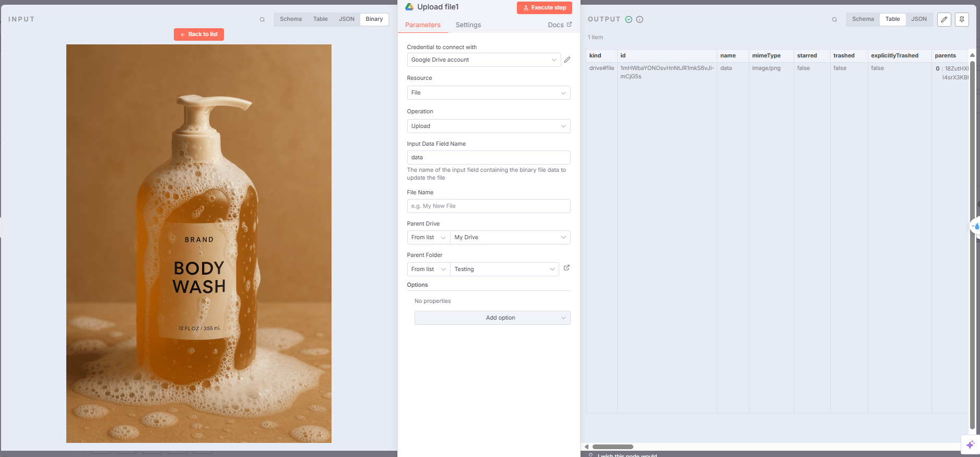
Task: Click the drive#file cell
Action: (601, 68)
